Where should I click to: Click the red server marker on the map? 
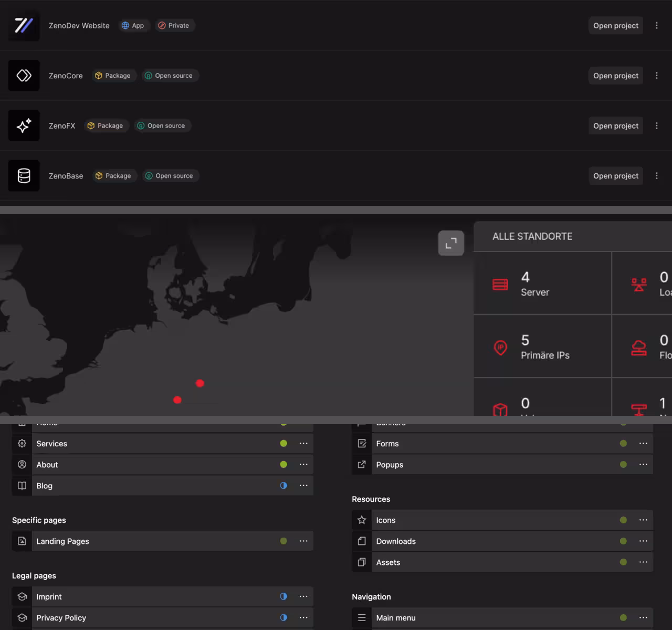point(199,383)
